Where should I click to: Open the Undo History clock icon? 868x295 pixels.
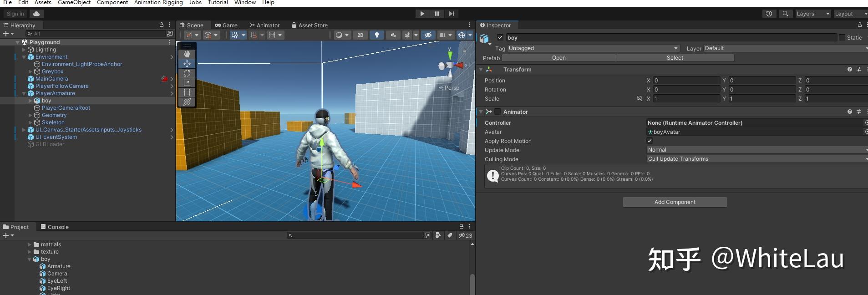point(769,14)
